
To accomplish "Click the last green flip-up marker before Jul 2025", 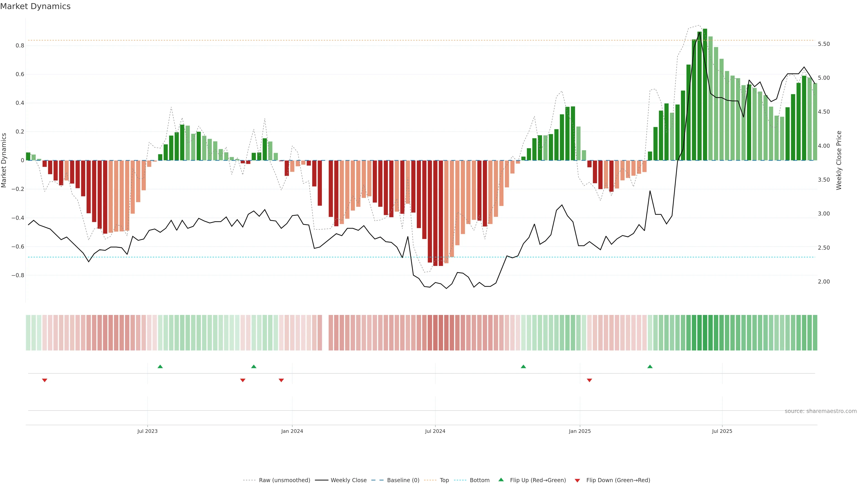I will (650, 366).
